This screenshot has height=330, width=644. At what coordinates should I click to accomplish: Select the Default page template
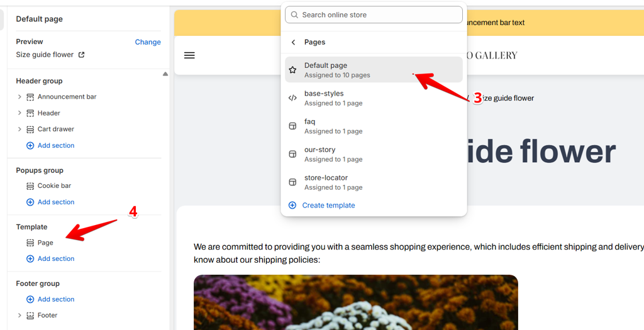coord(374,70)
